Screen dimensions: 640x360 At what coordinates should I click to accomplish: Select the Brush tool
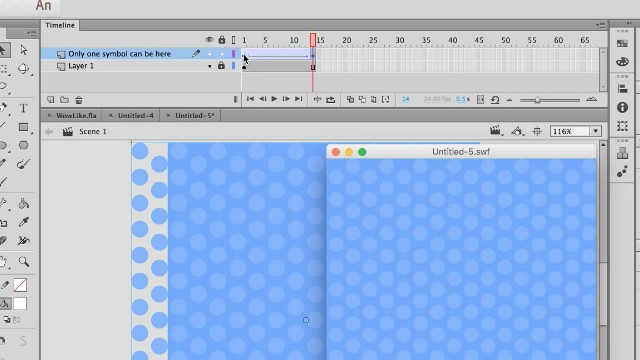24,164
